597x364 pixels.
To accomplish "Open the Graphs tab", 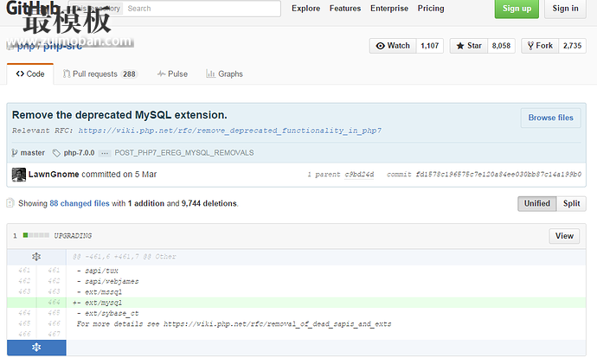I will coord(224,73).
